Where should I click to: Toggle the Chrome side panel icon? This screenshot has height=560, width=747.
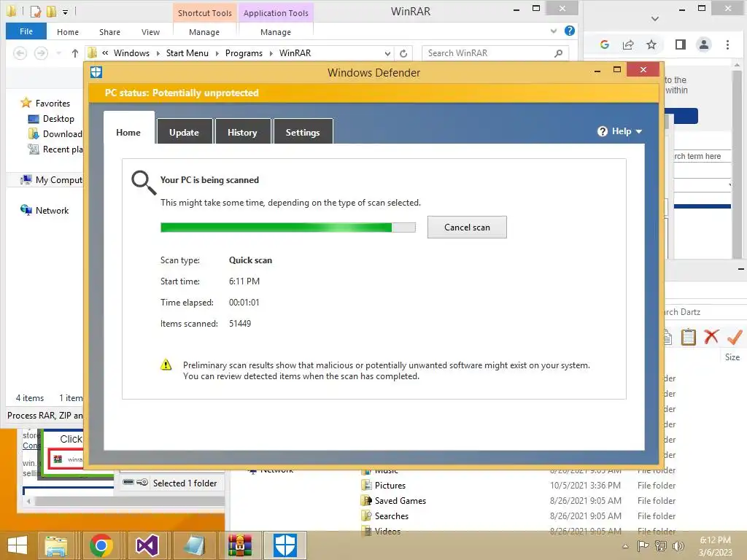(681, 44)
